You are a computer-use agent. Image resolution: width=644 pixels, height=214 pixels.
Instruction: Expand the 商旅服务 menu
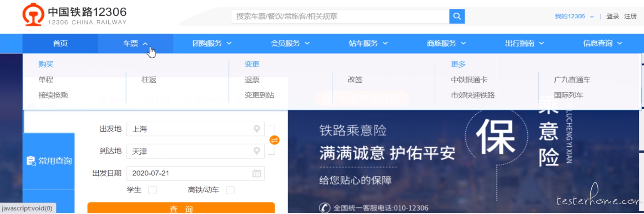tap(446, 43)
